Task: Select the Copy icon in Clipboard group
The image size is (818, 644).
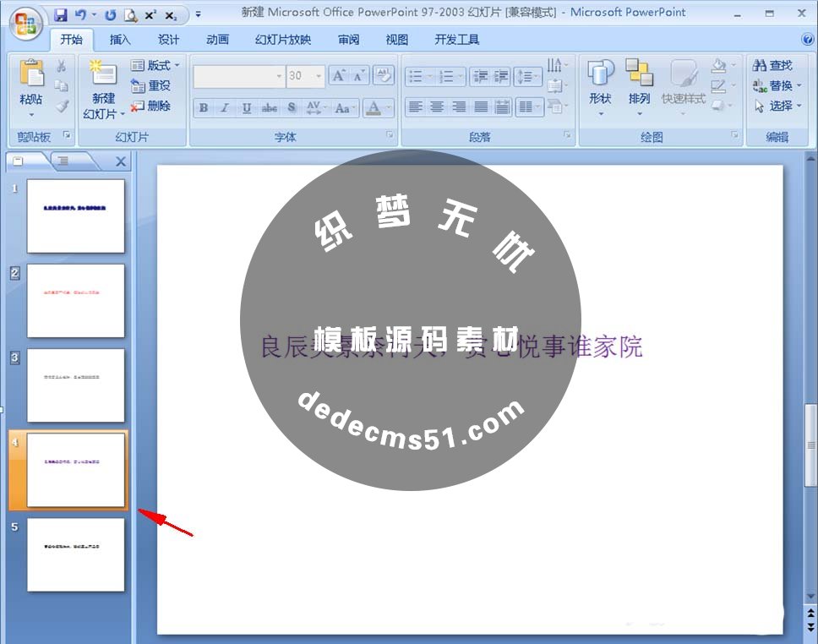Action: 62,85
